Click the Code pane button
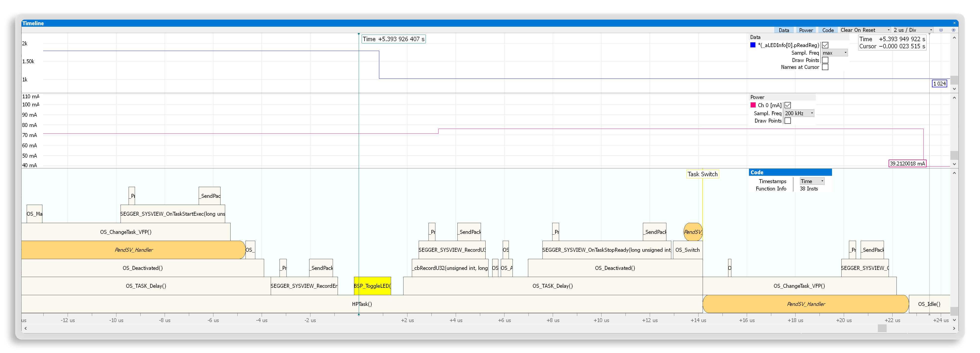The width and height of the screenshot is (980, 353). tap(828, 30)
